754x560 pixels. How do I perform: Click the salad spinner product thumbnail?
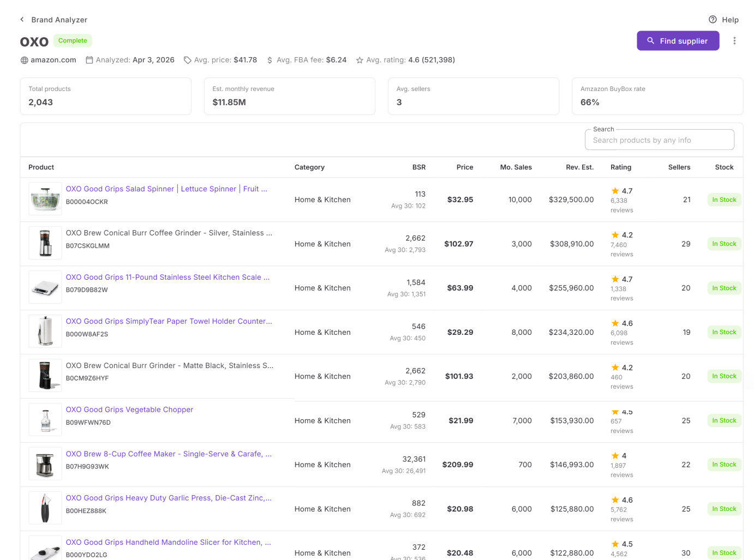45,198
